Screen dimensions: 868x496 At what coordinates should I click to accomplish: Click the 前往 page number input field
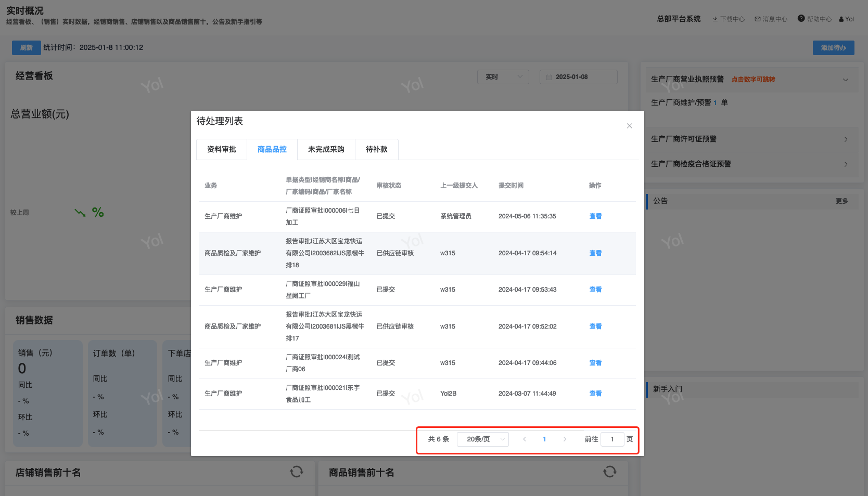click(612, 439)
